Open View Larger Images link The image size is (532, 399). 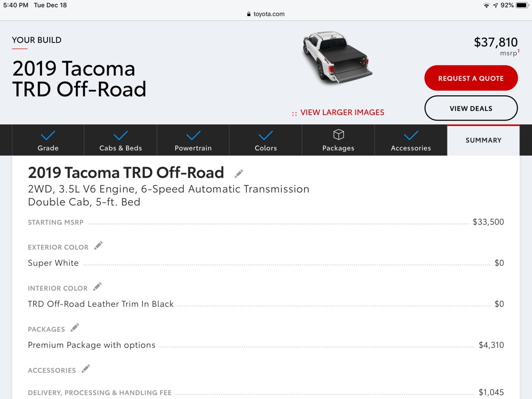(338, 113)
